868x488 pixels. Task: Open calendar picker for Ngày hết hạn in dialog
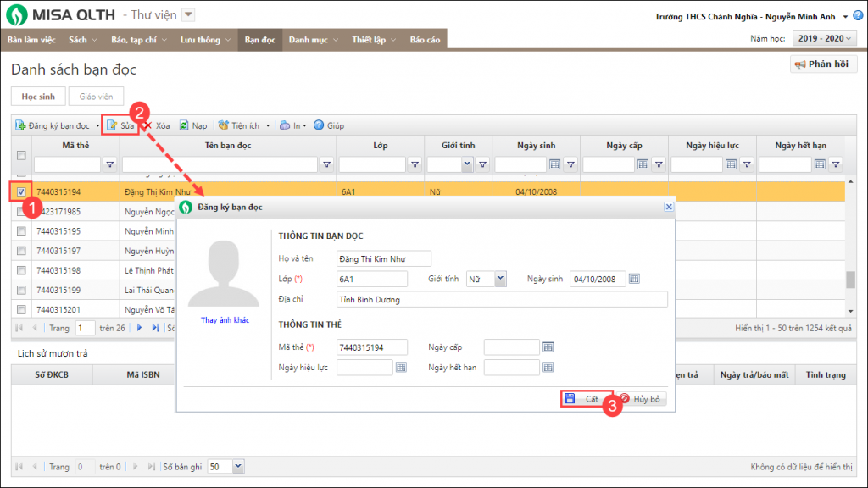pyautogui.click(x=548, y=367)
